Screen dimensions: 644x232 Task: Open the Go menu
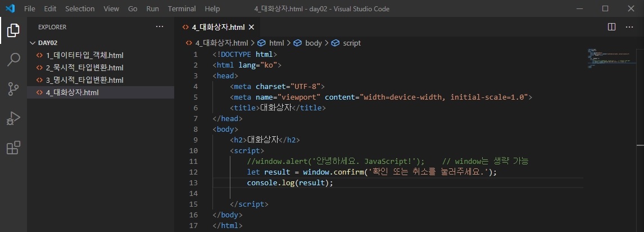tap(133, 8)
